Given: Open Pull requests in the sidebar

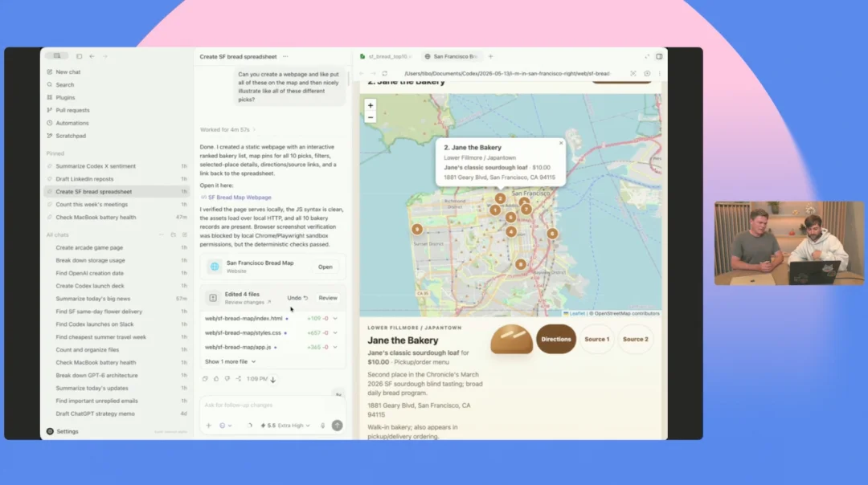Looking at the screenshot, I should pyautogui.click(x=68, y=110).
